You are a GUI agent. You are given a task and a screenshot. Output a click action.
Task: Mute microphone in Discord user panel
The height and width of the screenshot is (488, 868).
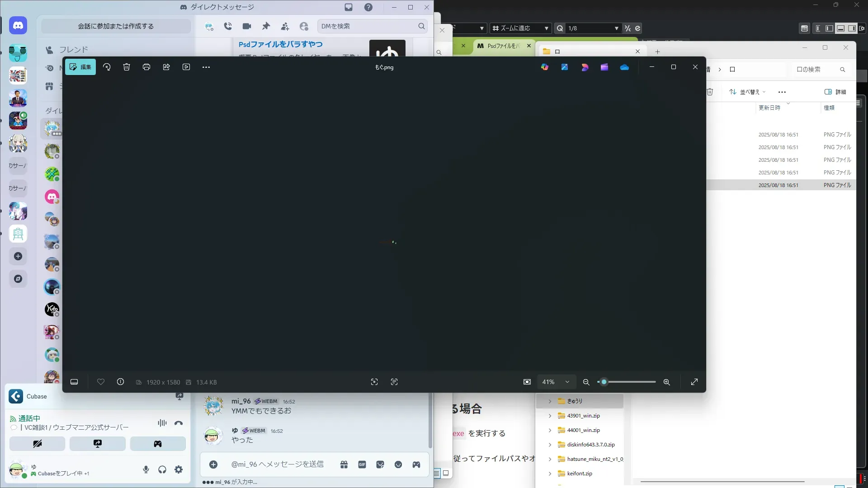tap(146, 470)
